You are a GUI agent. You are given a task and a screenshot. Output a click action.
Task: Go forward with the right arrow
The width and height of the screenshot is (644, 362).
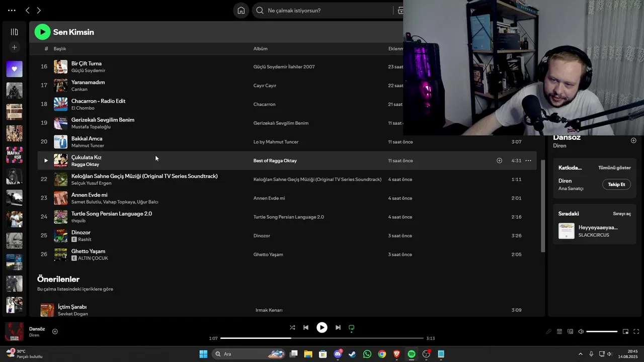pos(39,11)
